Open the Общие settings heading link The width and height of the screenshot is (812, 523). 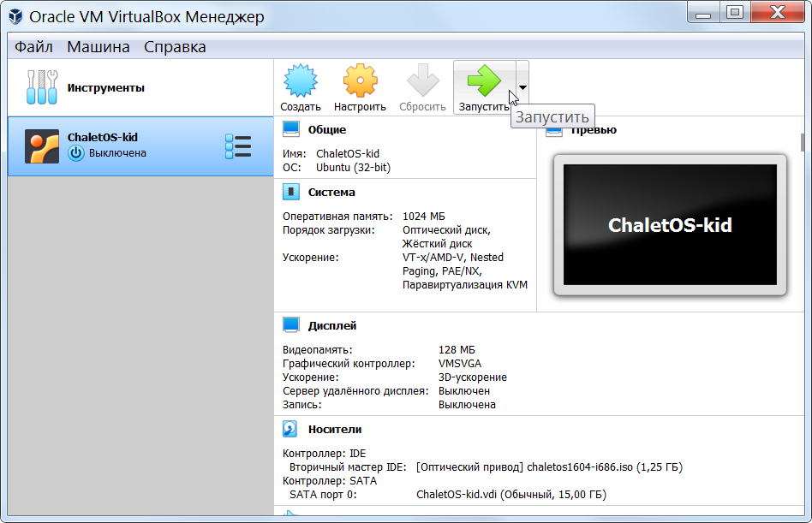click(327, 130)
